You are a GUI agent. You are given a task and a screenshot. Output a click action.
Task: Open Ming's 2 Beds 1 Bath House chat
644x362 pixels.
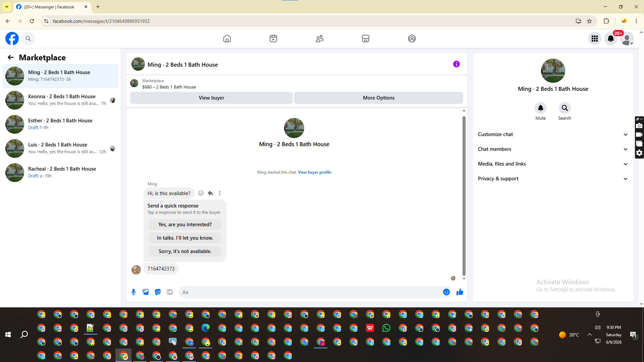point(60,76)
